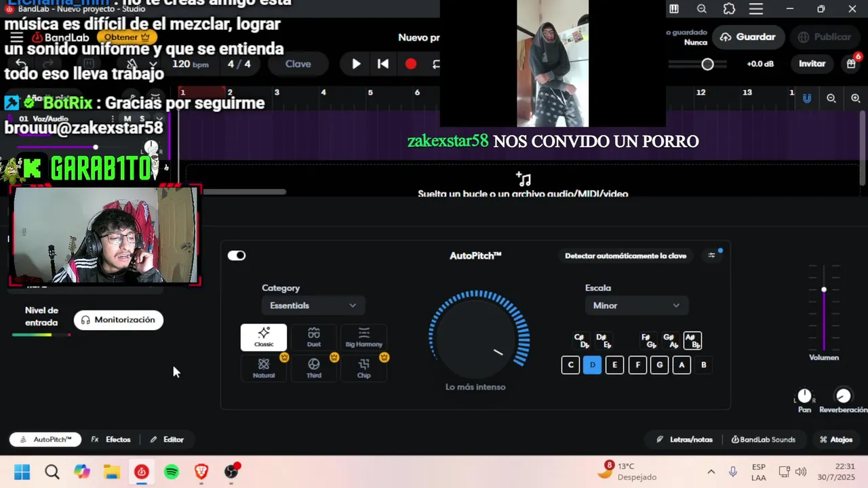The height and width of the screenshot is (488, 868).
Task: Click the Publicar button
Action: 824,37
